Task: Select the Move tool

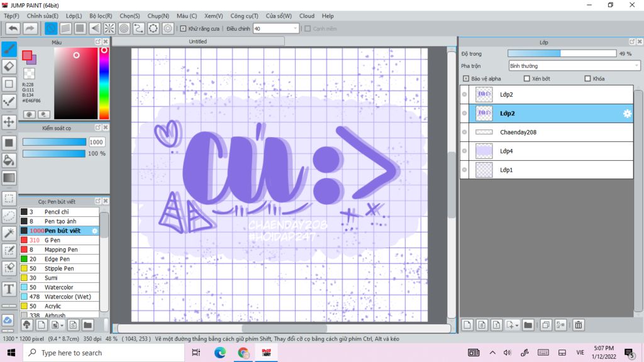Action: (9, 121)
